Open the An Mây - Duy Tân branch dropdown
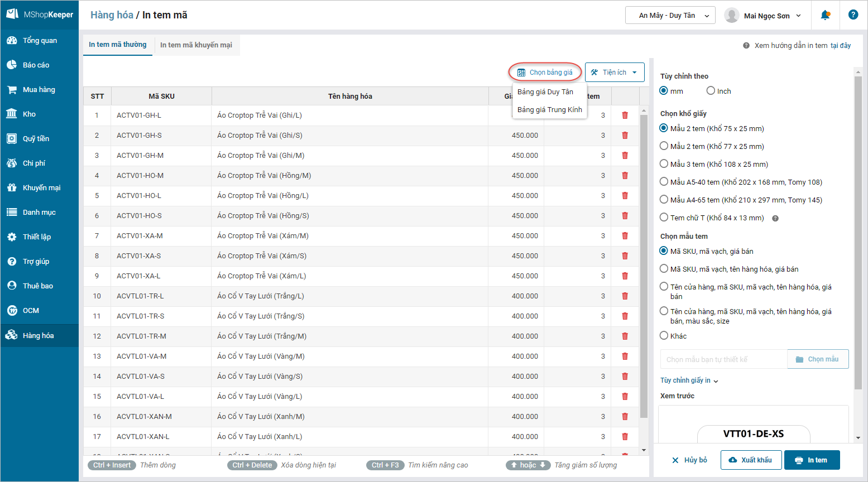Image resolution: width=868 pixels, height=482 pixels. [x=670, y=16]
